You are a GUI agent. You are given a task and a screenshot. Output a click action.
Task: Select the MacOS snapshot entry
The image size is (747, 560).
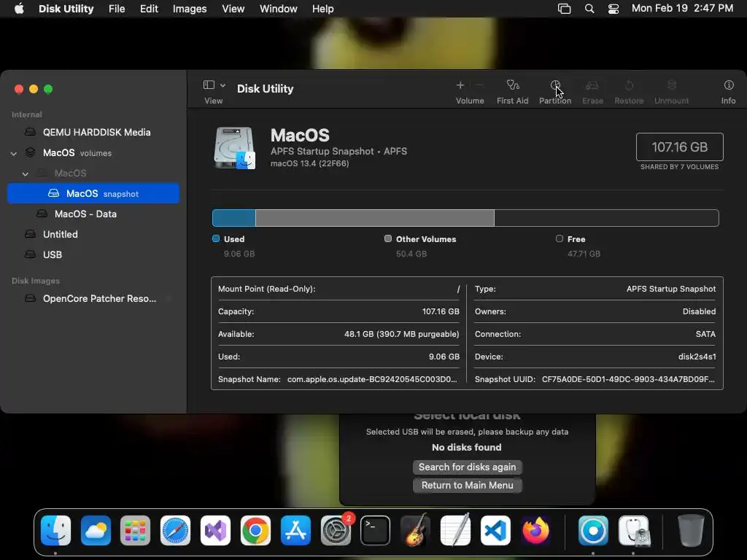tap(93, 193)
